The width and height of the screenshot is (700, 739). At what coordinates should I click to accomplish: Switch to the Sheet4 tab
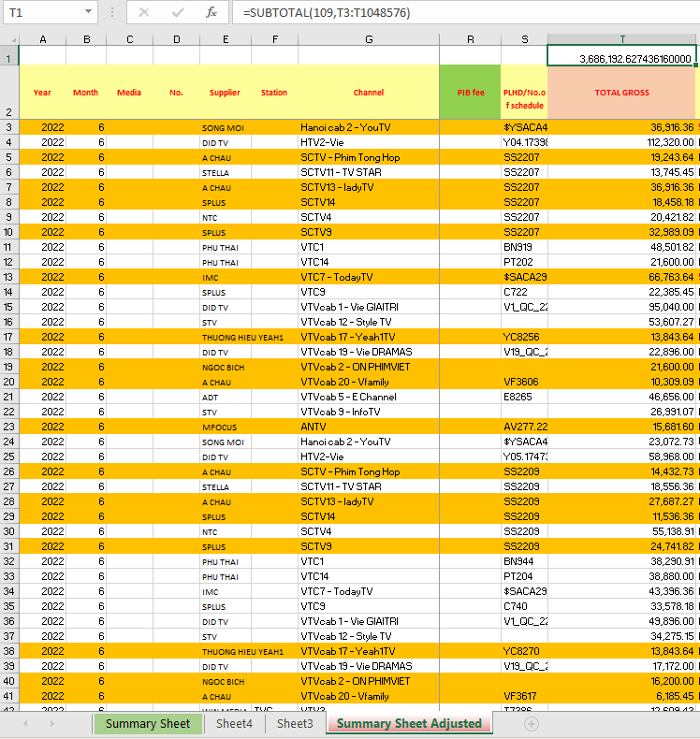pyautogui.click(x=234, y=723)
